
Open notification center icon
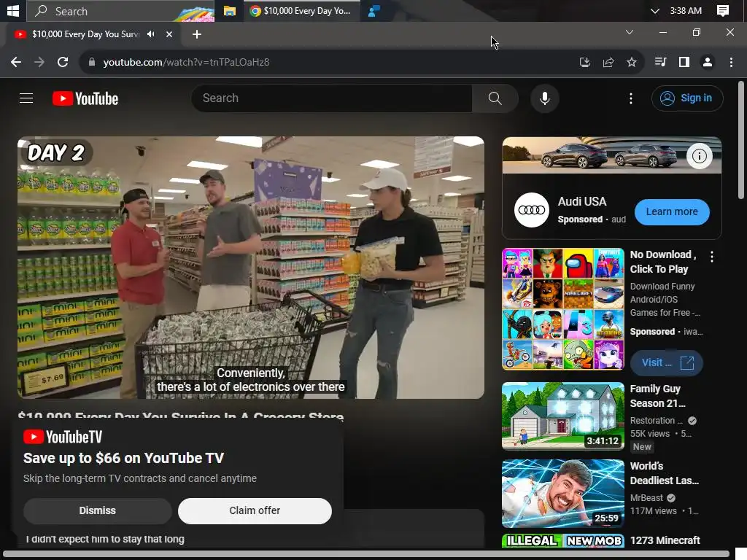pyautogui.click(x=723, y=11)
